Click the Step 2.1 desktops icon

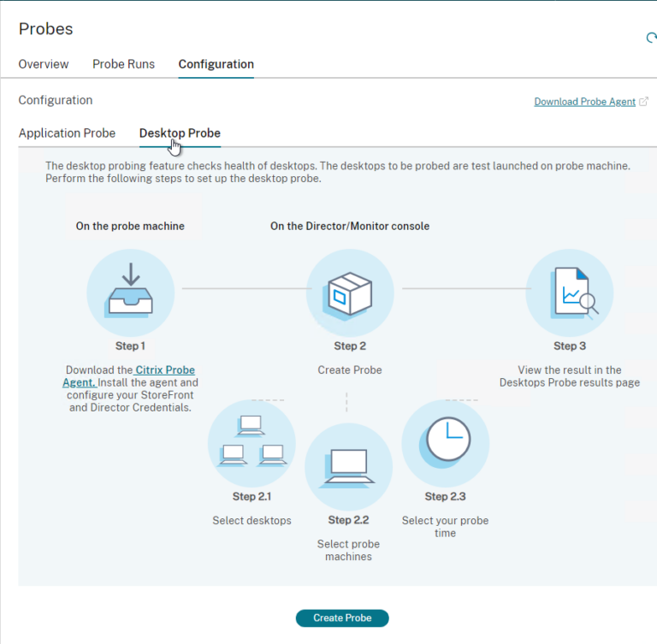click(252, 442)
